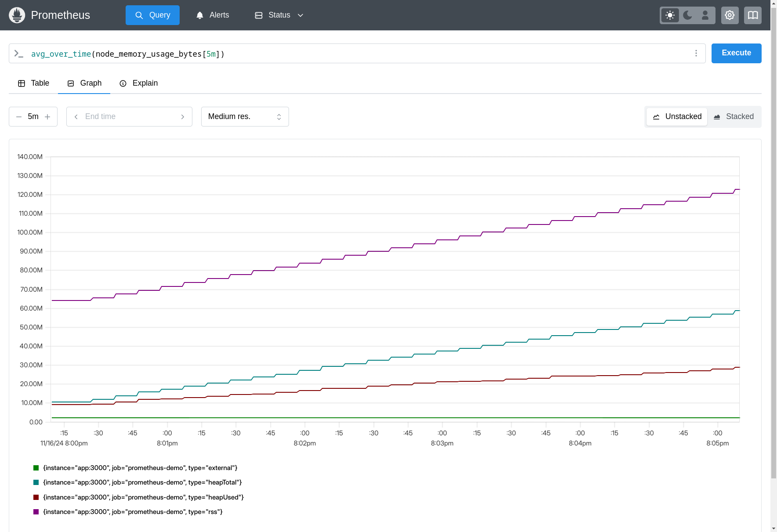The image size is (777, 532).
Task: Open Medium res. resolution dropdown
Action: tap(245, 117)
